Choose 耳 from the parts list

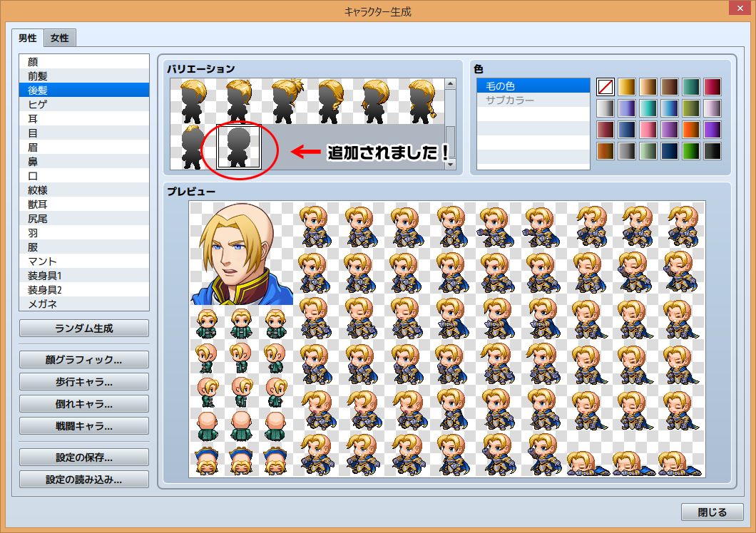point(84,118)
